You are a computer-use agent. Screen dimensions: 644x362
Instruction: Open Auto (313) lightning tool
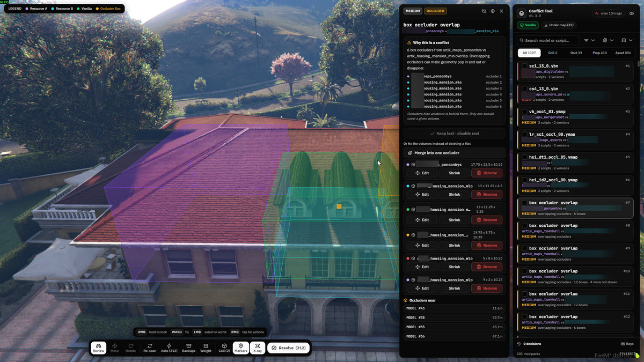tap(169, 348)
